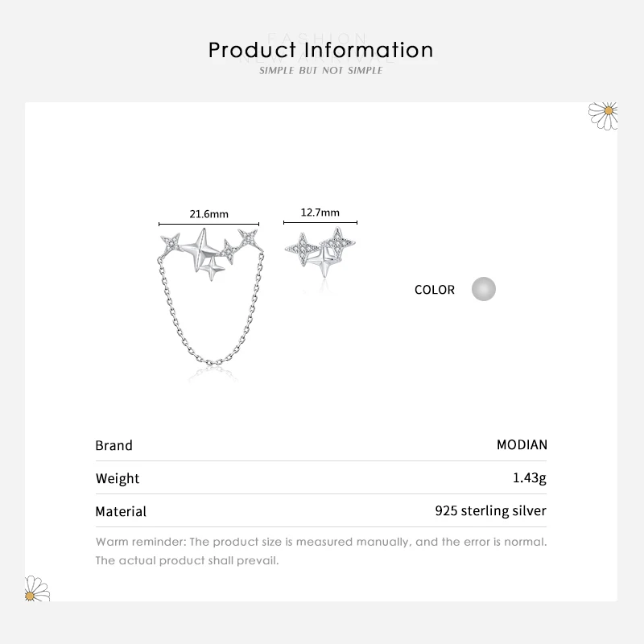Click the daisy icon at bottom left
The height and width of the screenshot is (644, 644).
[37, 589]
